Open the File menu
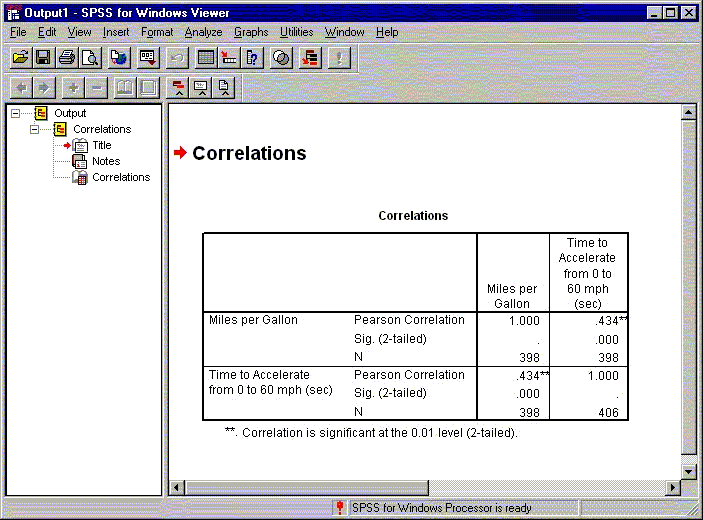This screenshot has height=520, width=703. click(x=18, y=32)
